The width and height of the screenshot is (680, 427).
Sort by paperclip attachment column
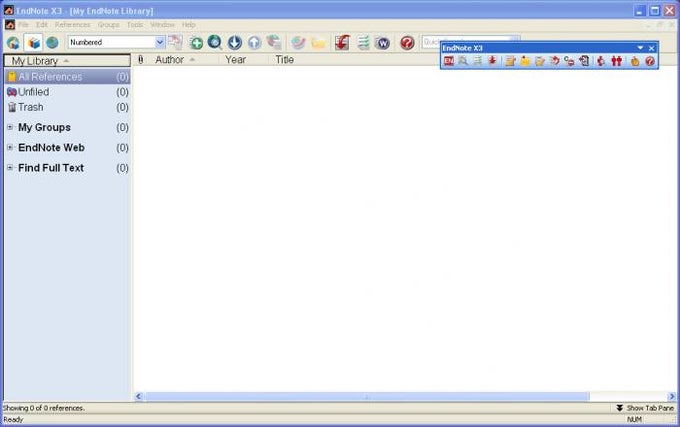tap(141, 60)
